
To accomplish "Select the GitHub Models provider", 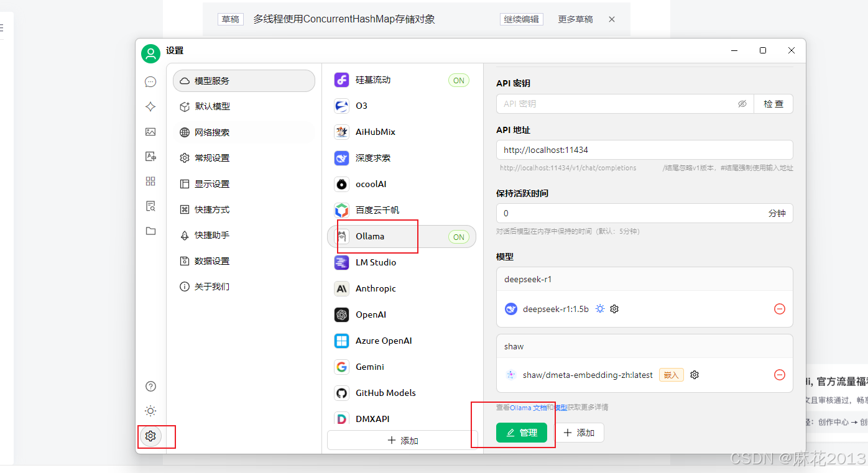I will (x=402, y=393).
